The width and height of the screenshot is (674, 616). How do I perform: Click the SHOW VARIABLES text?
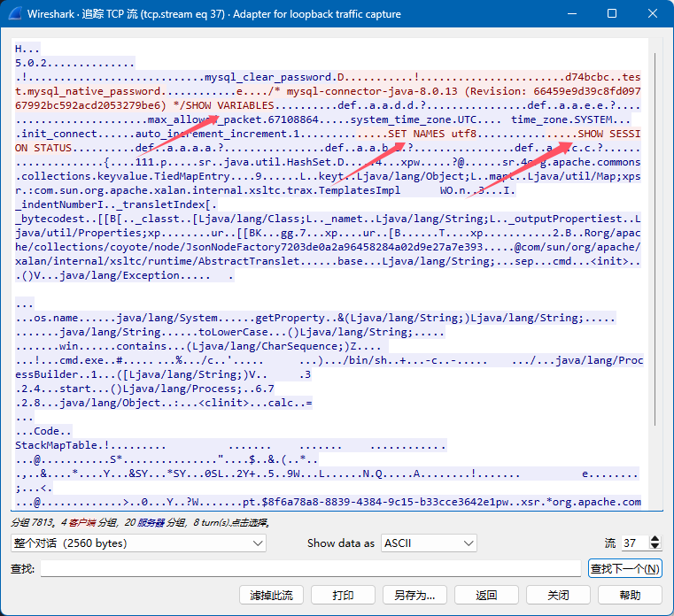tap(229, 105)
